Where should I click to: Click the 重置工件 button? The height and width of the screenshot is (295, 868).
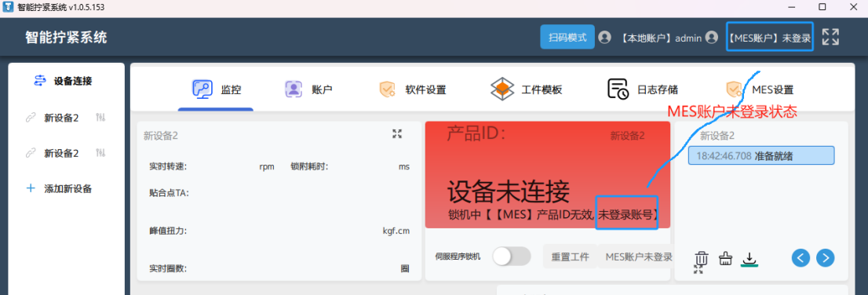(x=570, y=257)
